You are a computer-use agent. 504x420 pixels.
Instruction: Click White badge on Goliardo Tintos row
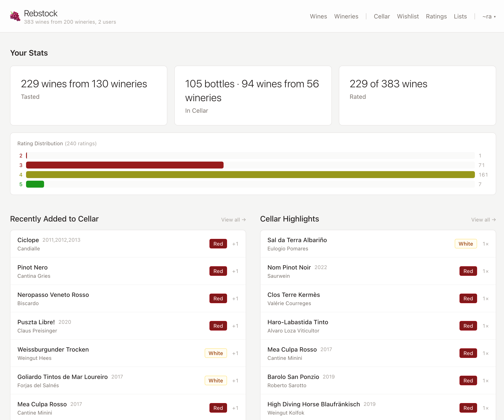(216, 381)
